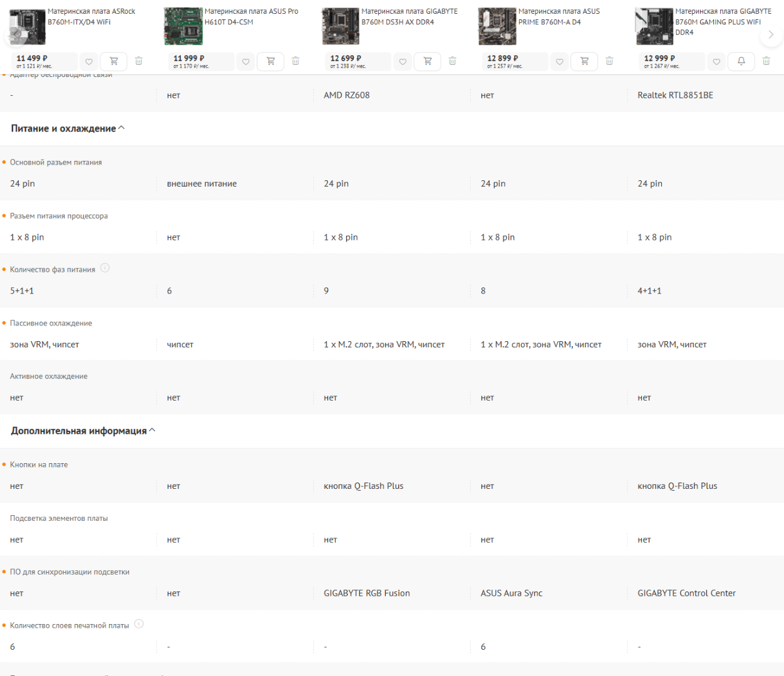Open GIGABYTE B760M DS3H AX DDR4 product link
The width and height of the screenshot is (784, 676).
[x=409, y=16]
